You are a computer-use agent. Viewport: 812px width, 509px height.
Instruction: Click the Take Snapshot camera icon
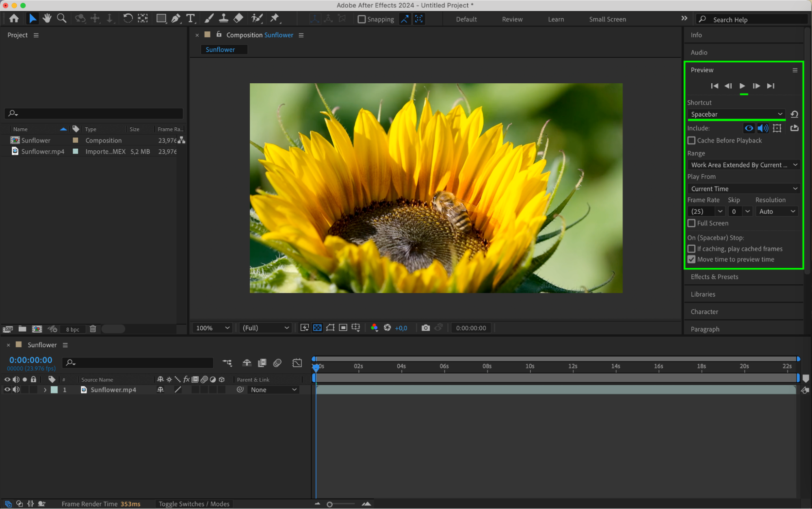(x=425, y=328)
